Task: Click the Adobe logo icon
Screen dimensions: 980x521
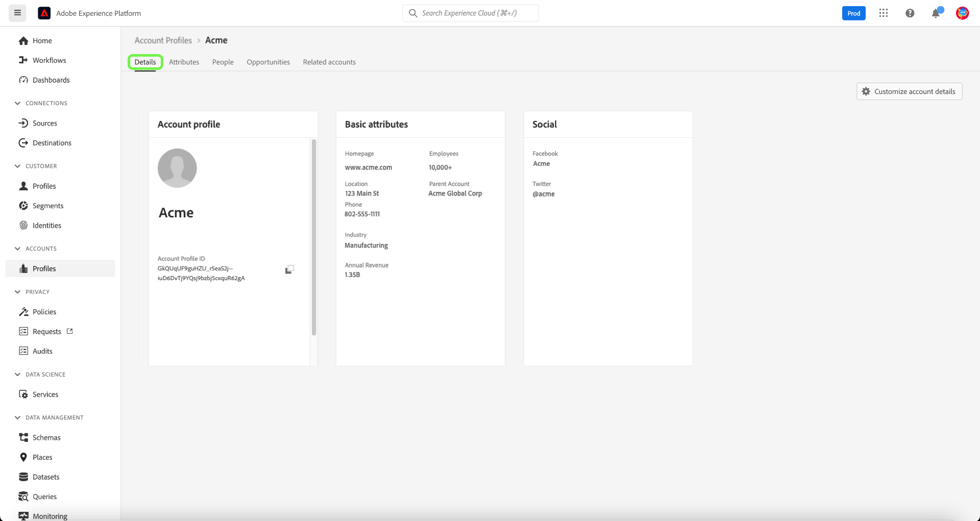Action: [44, 13]
